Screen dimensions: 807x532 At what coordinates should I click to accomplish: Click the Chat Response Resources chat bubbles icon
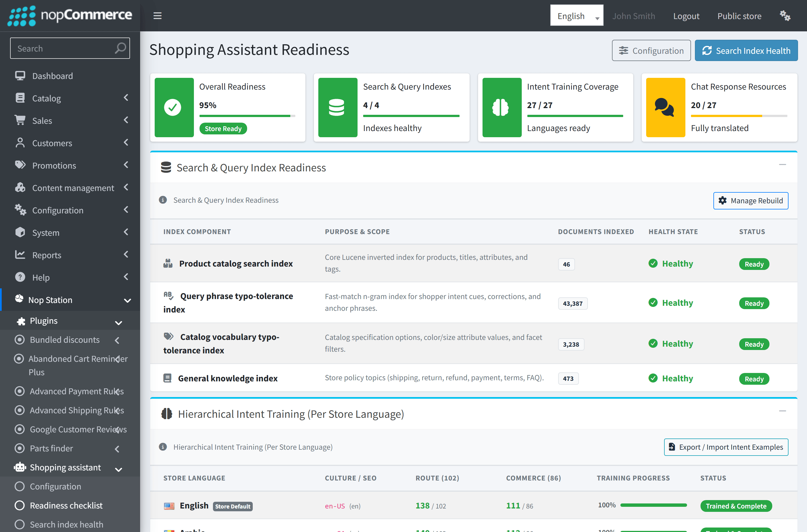[664, 107]
